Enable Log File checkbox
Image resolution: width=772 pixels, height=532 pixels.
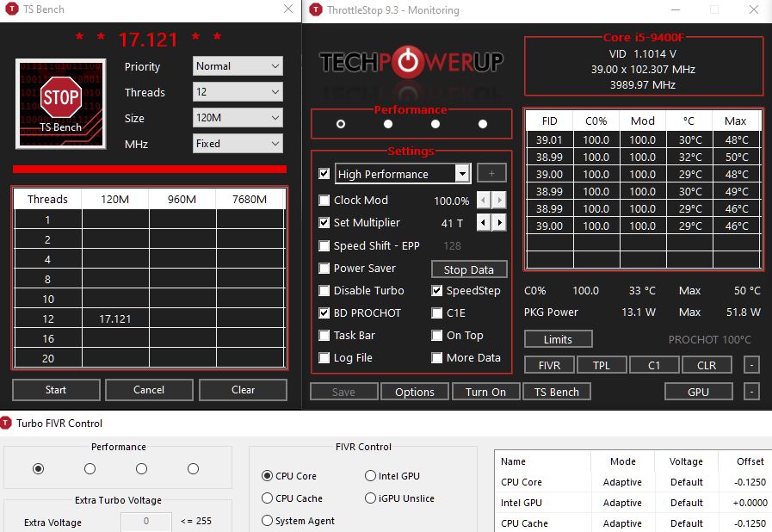tap(324, 357)
